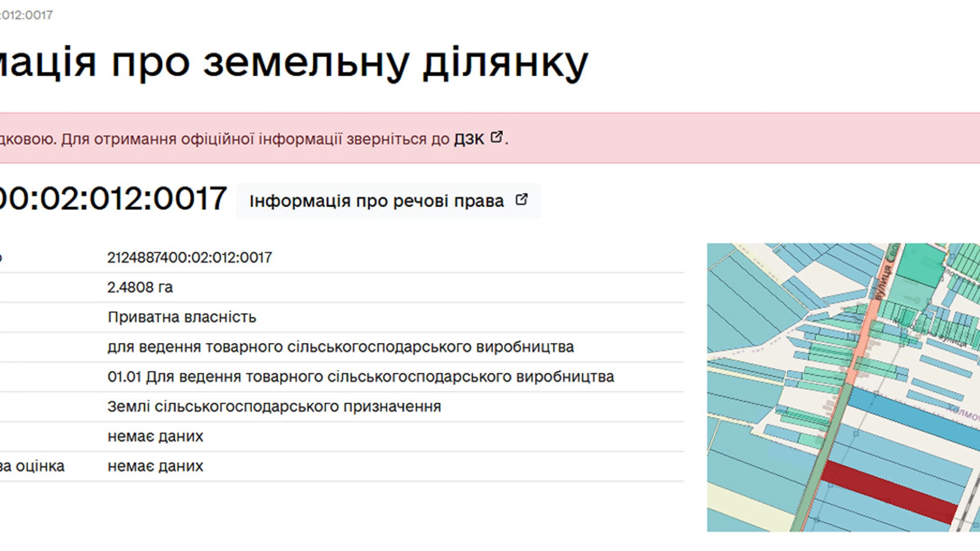
Task: Click the оцінка row's немає даних value
Action: (x=155, y=466)
